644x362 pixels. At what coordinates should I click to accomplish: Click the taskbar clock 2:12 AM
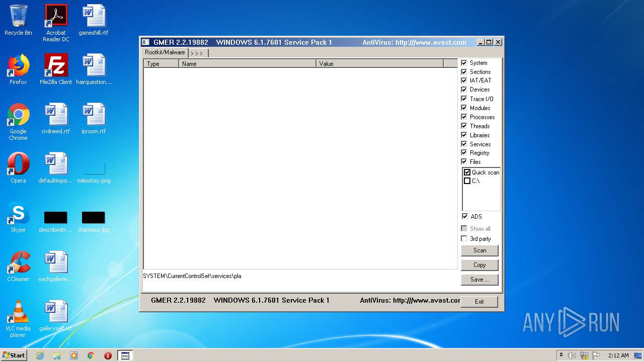tap(618, 355)
